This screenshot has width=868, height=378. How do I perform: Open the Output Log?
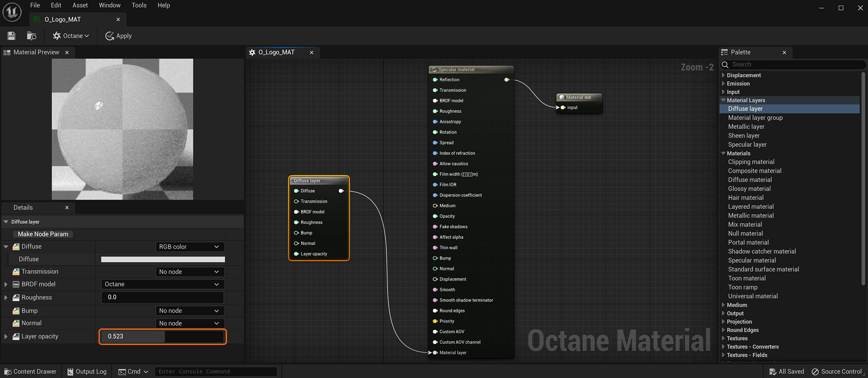[87, 371]
